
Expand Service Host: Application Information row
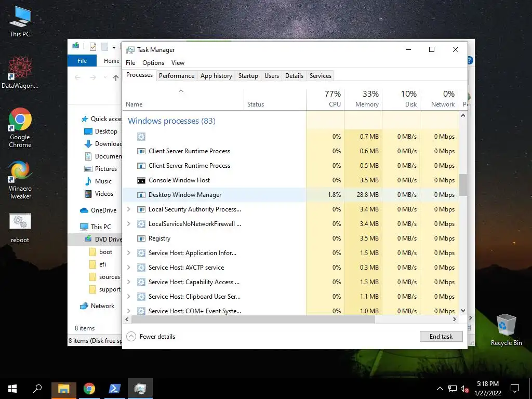click(129, 253)
